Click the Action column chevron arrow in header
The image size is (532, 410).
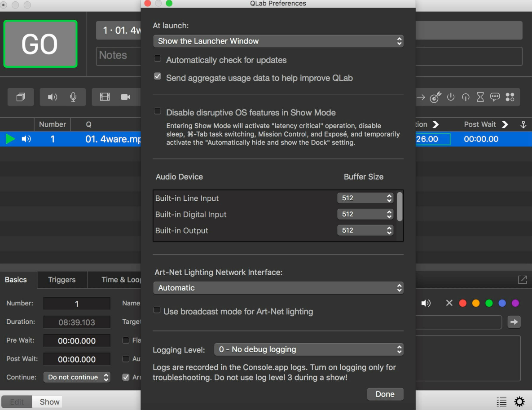pos(435,124)
